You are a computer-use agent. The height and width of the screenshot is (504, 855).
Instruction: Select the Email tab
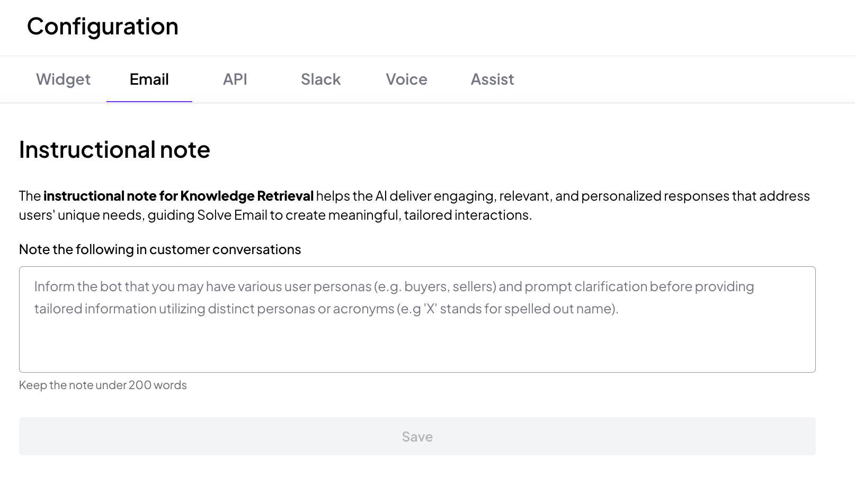click(x=149, y=79)
